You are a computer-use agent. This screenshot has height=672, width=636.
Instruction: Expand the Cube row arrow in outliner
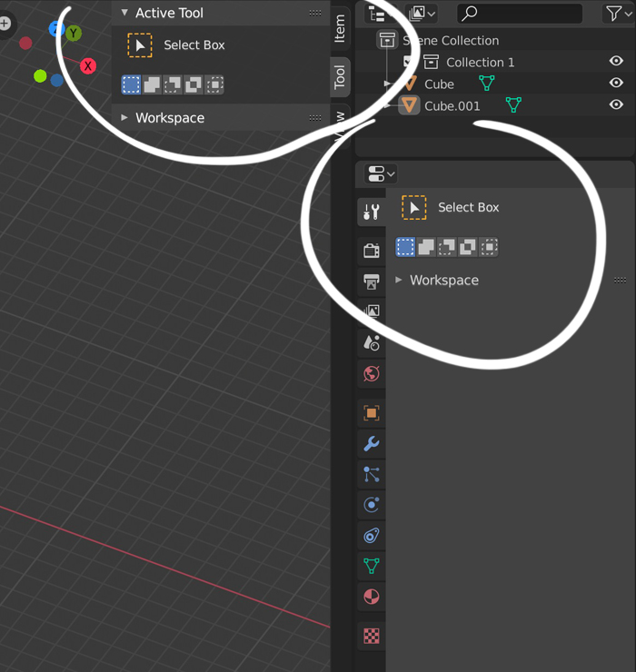(387, 84)
